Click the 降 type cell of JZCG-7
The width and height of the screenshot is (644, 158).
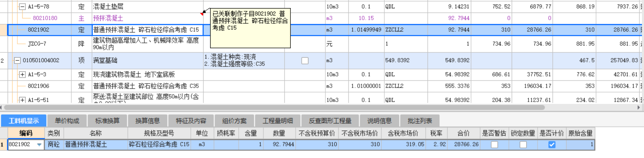point(81,44)
